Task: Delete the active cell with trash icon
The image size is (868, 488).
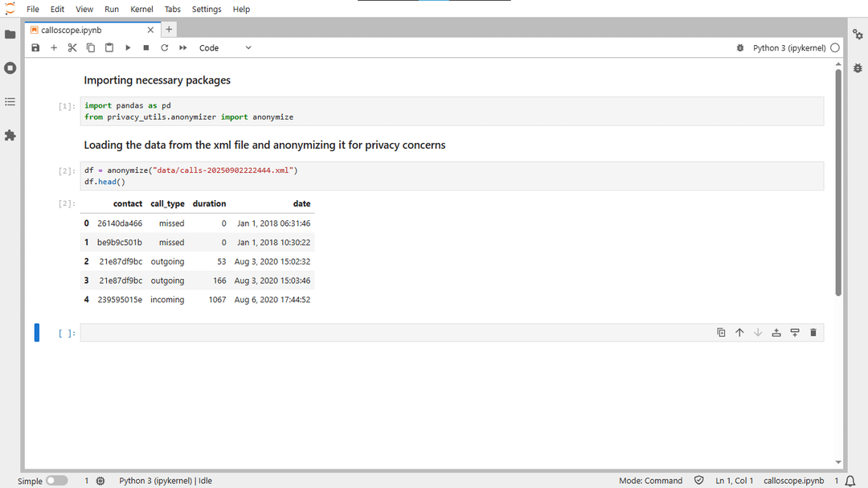Action: click(813, 333)
